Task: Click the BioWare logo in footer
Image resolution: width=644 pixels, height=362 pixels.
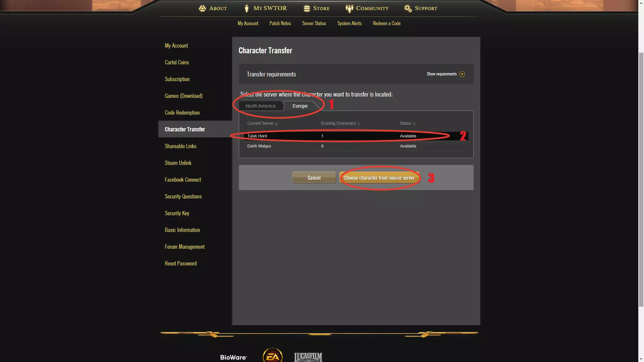Action: pyautogui.click(x=233, y=357)
